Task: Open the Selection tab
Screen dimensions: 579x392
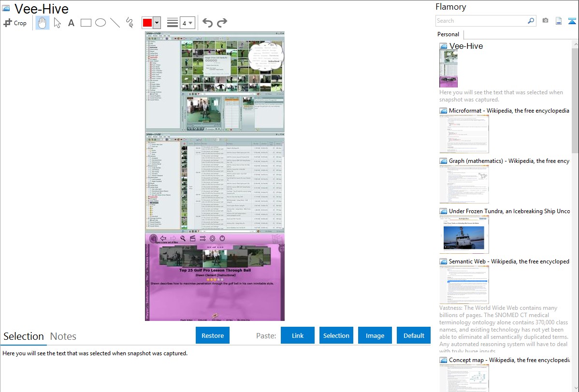Action: [24, 336]
